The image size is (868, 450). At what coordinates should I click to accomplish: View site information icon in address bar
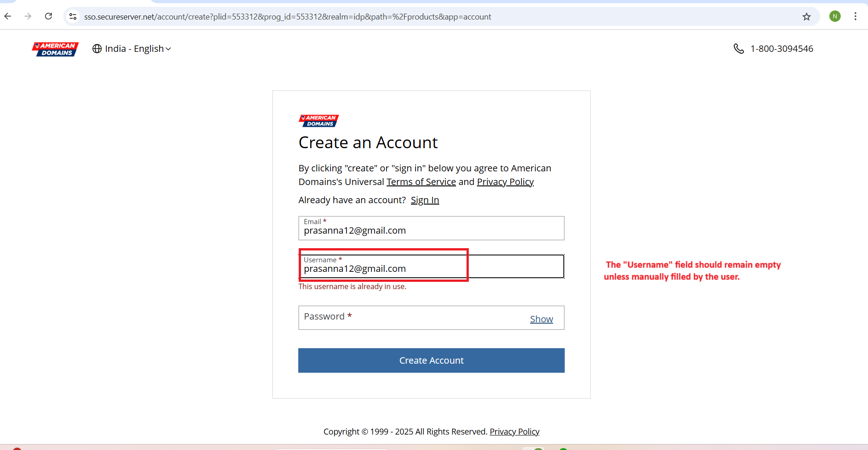coord(73,17)
